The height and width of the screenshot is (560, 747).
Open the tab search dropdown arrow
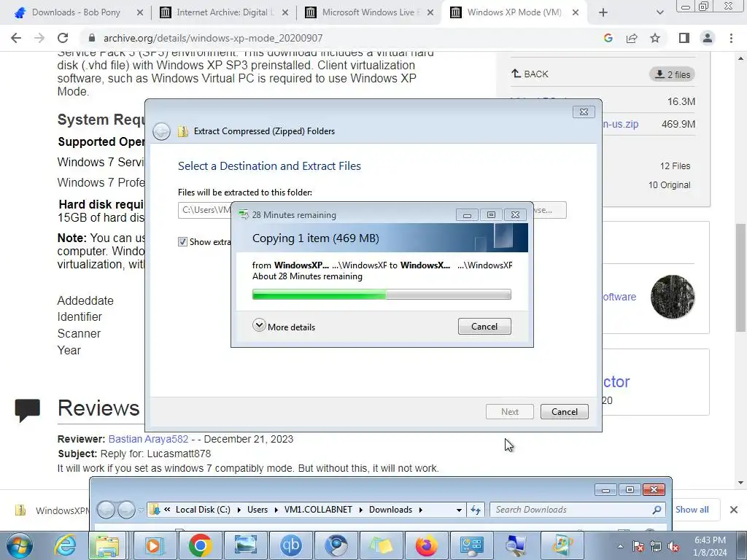659,12
